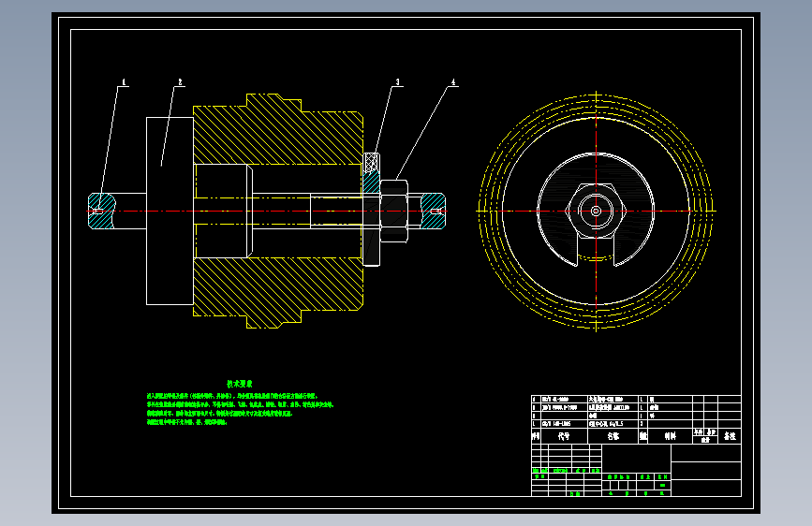Screen dimensions: 812x526
Task: Click the 材料 column header in parts list
Action: [670, 436]
